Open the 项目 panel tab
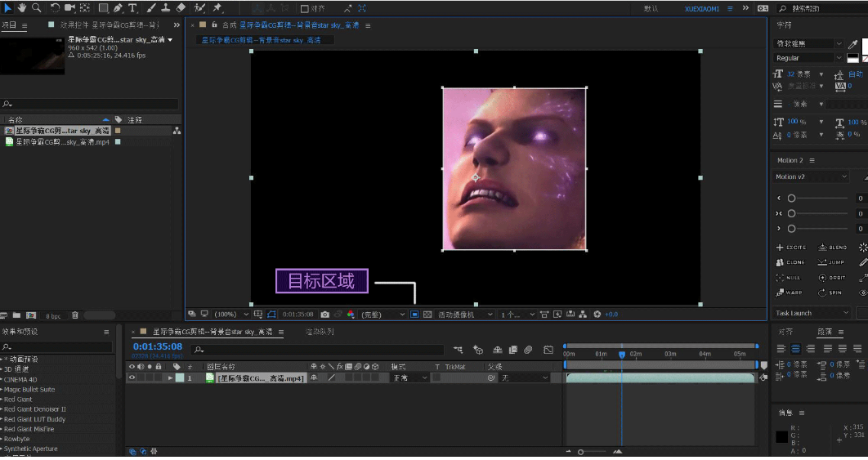 click(9, 25)
